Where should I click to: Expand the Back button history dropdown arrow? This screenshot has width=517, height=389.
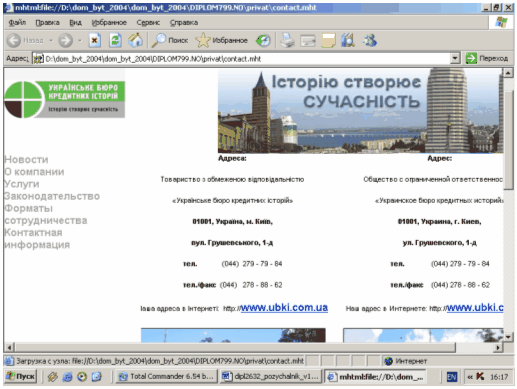(x=51, y=40)
